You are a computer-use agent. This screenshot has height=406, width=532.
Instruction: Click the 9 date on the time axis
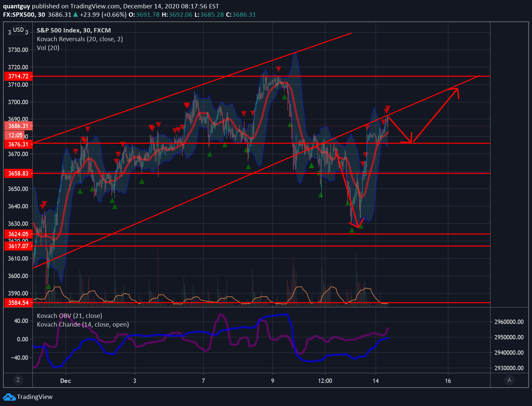(273, 381)
